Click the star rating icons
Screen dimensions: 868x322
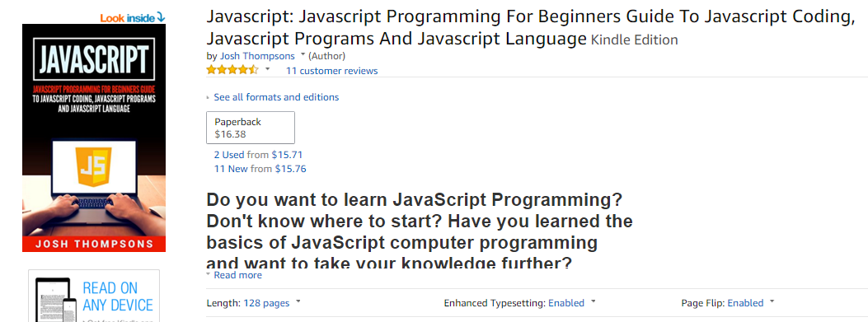coord(232,70)
